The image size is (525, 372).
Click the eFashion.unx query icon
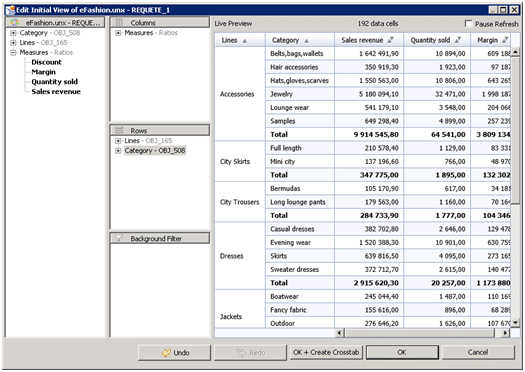pos(14,22)
